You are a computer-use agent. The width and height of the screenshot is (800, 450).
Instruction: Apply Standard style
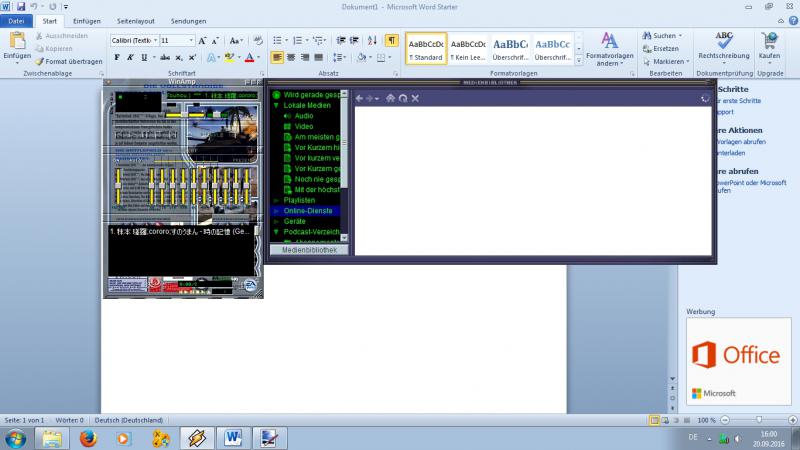point(426,49)
